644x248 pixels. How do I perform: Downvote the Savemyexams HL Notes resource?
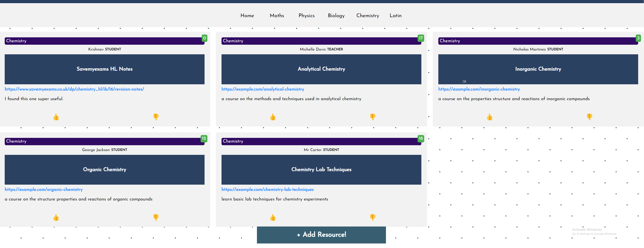tap(156, 117)
